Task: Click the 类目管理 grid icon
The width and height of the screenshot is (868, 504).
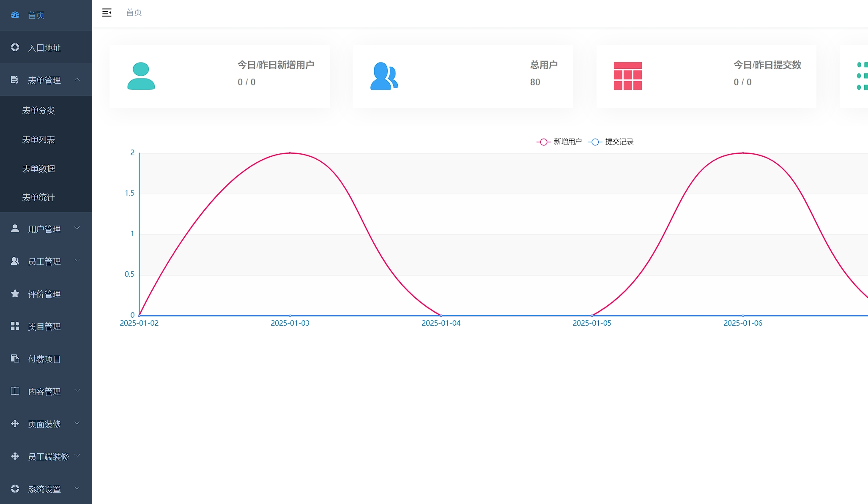Action: 15,326
